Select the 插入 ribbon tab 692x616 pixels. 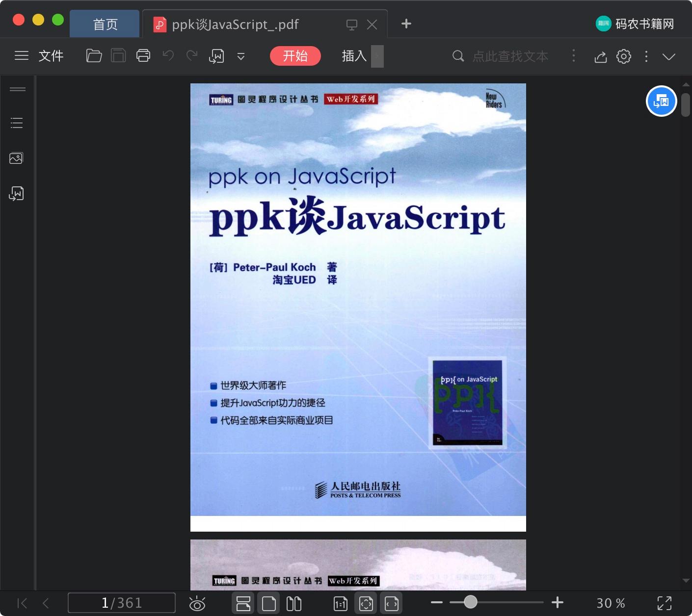pos(354,56)
